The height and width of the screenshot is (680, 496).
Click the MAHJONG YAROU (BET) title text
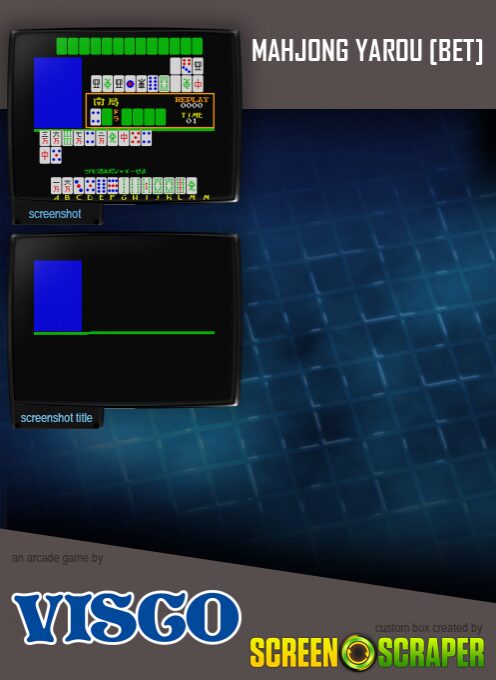click(367, 51)
